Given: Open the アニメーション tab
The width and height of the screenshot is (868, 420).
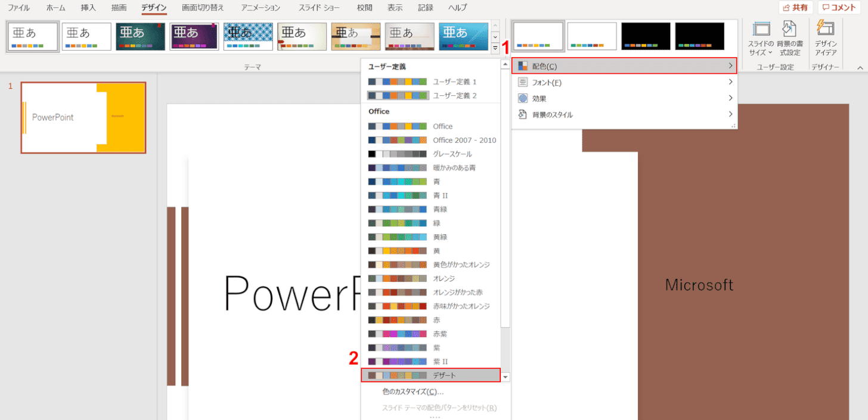Looking at the screenshot, I should coord(261,8).
